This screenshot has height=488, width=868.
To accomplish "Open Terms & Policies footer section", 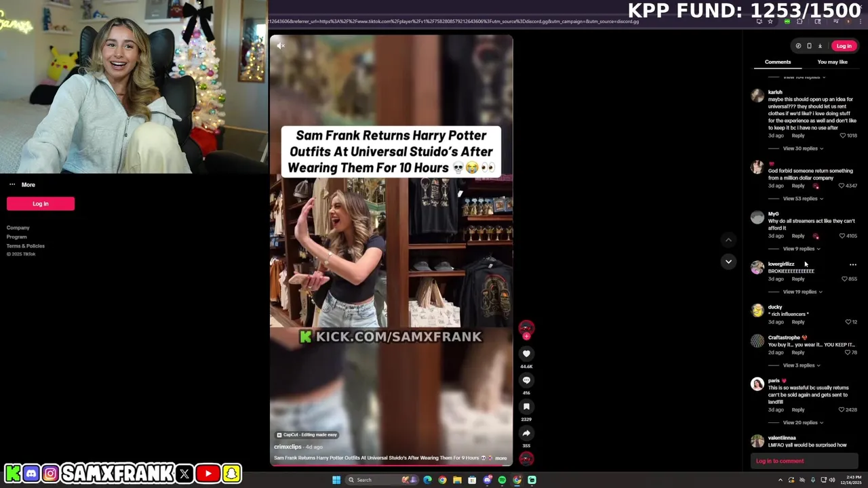I will pos(26,245).
